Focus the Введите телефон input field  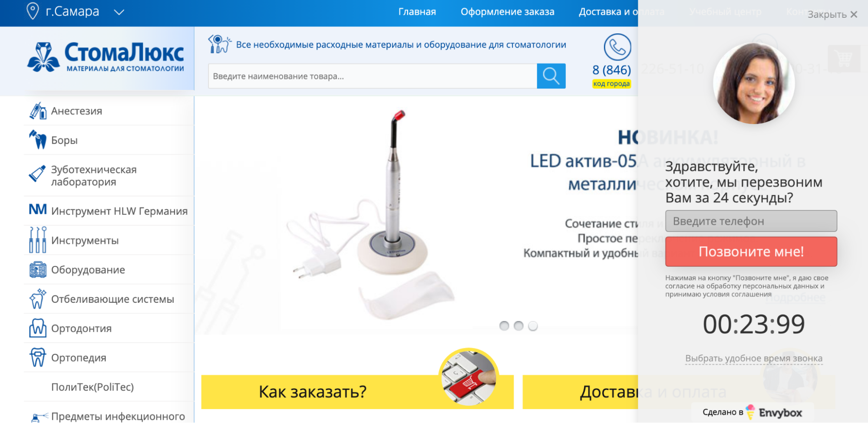pyautogui.click(x=751, y=221)
